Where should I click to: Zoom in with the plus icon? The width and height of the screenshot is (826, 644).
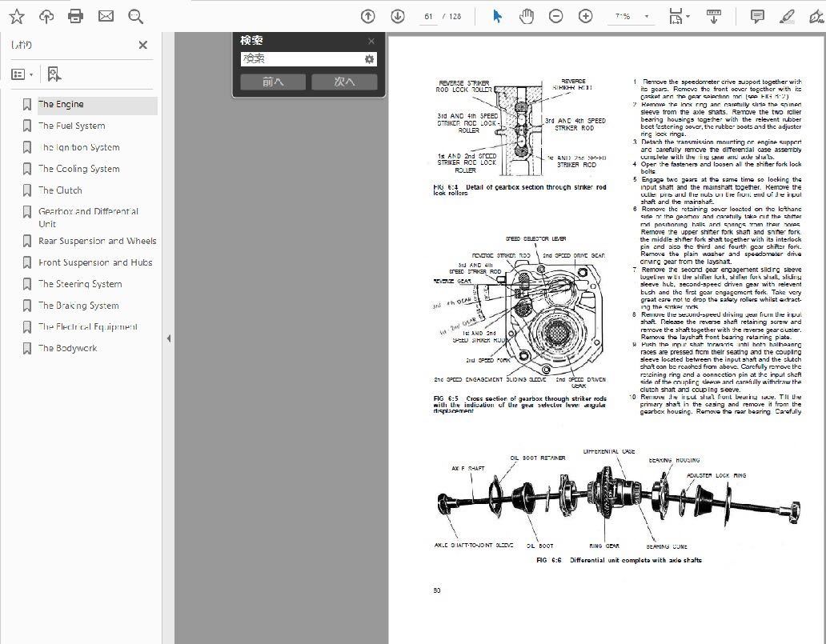(x=585, y=17)
